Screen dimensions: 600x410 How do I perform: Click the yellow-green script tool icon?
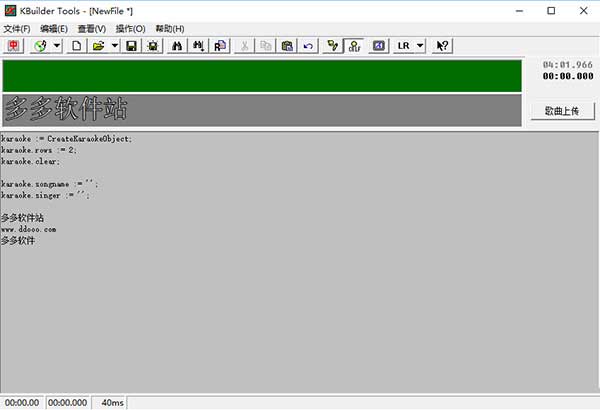[x=333, y=46]
